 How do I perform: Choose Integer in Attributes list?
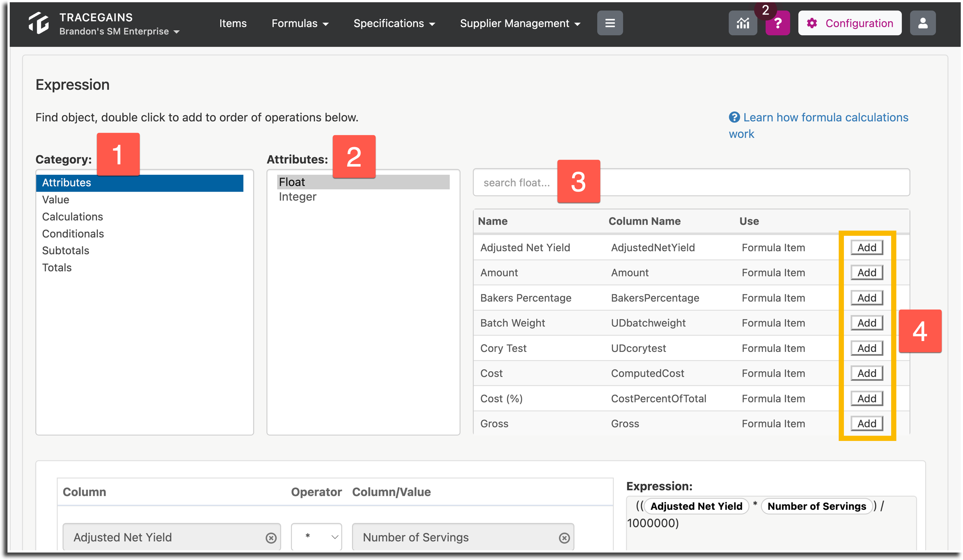[298, 197]
